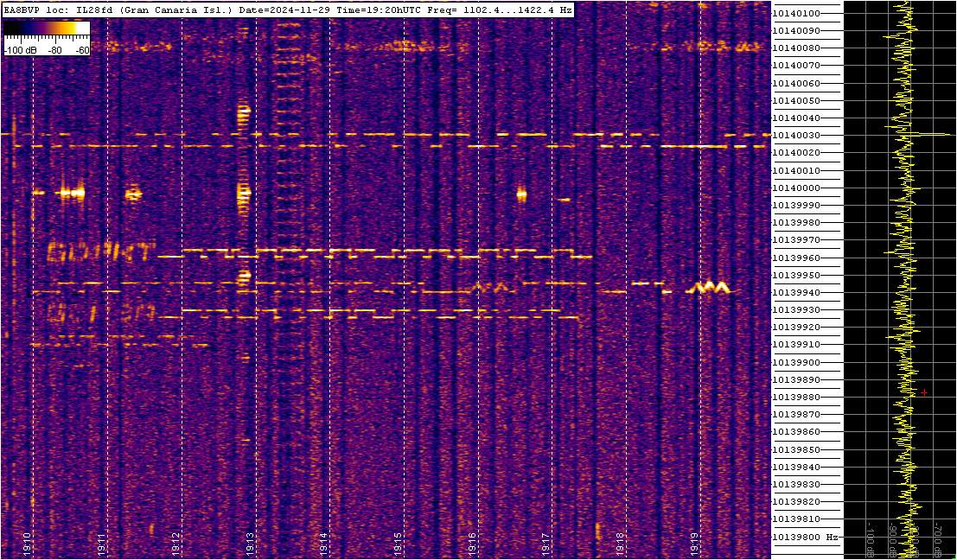The width and height of the screenshot is (957, 560).
Task: Click the 10139980 frequency label
Action: 796,223
